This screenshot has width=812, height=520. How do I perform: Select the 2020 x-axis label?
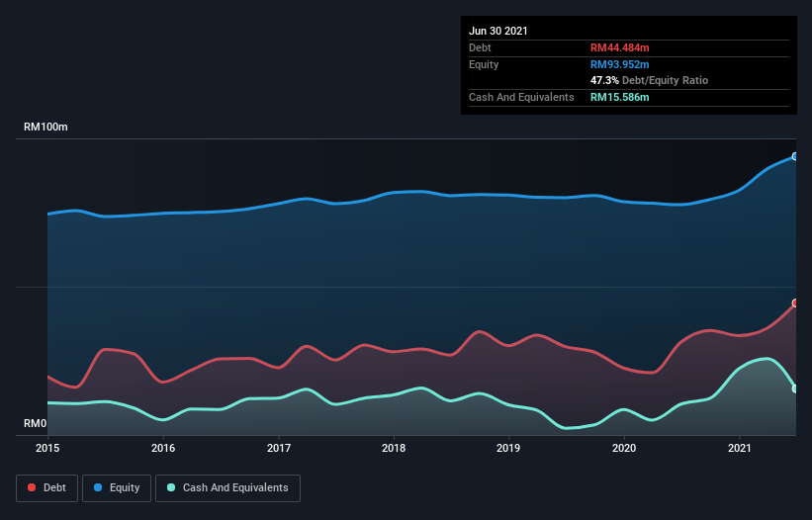pos(624,448)
